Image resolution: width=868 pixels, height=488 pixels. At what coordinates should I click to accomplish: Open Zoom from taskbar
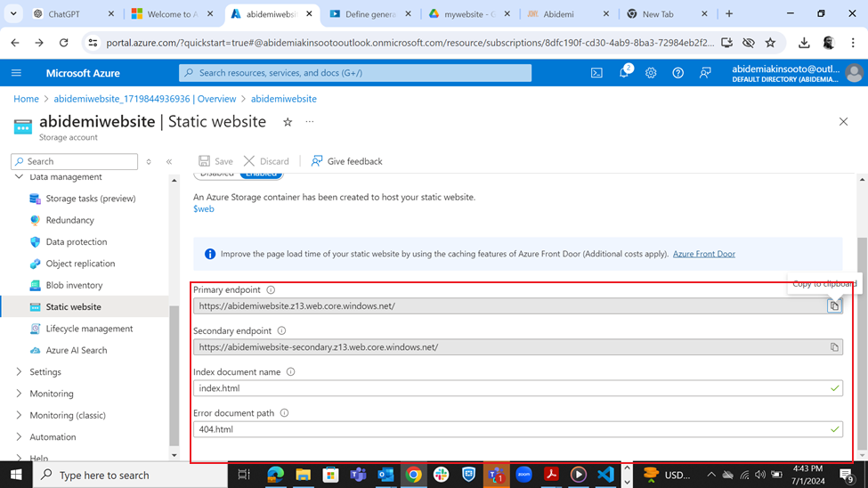pos(523,475)
